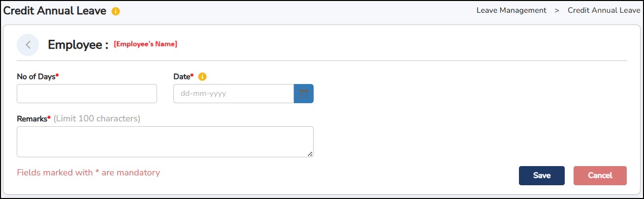The width and height of the screenshot is (644, 199).
Task: Click the Remarks label text
Action: 32,118
